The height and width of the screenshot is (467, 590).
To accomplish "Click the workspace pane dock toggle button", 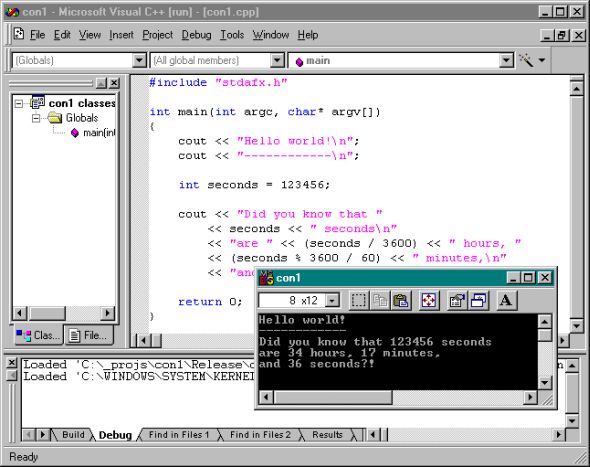I will click(x=101, y=83).
